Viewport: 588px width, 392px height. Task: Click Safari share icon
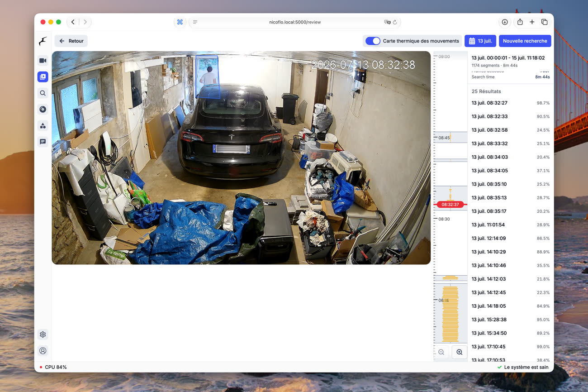(x=520, y=22)
